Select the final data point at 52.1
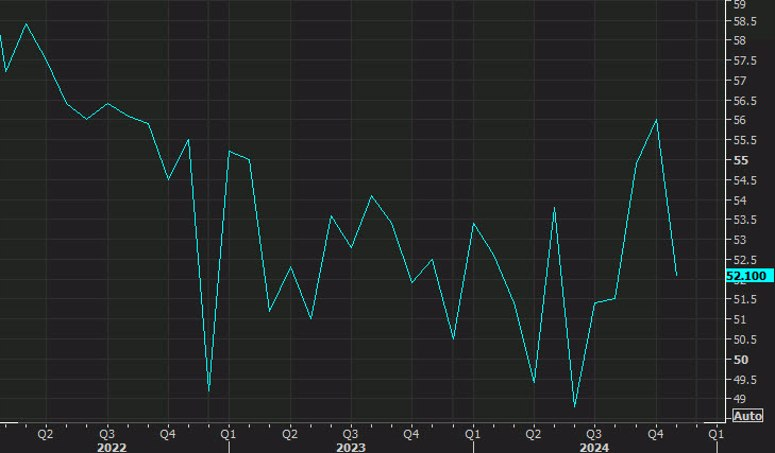Viewport: 775px width, 453px height. coord(677,276)
